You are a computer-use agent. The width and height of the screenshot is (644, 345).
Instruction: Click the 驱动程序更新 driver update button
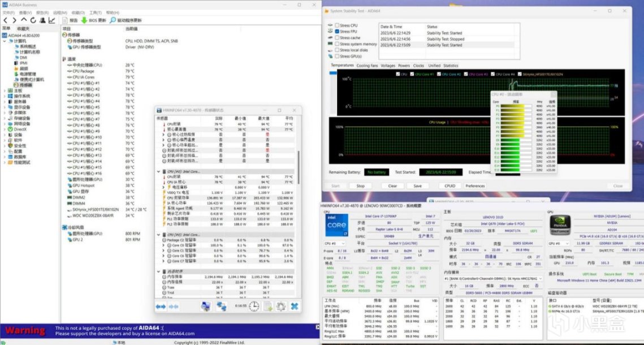coord(126,20)
